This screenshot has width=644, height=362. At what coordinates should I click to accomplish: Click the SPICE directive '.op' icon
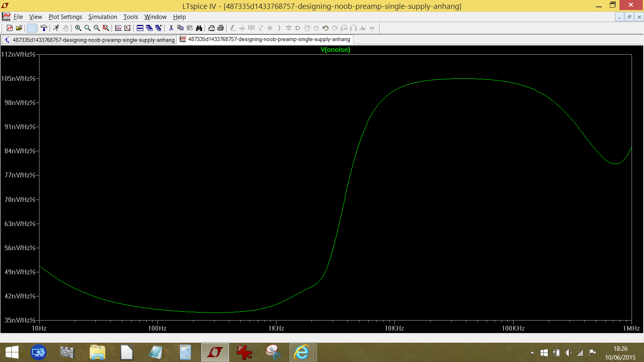[372, 28]
